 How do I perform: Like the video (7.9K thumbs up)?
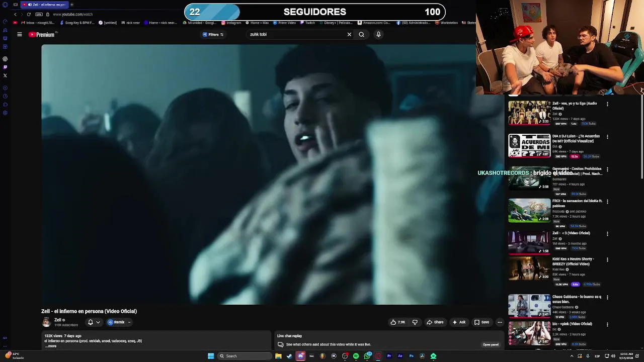coord(398,322)
